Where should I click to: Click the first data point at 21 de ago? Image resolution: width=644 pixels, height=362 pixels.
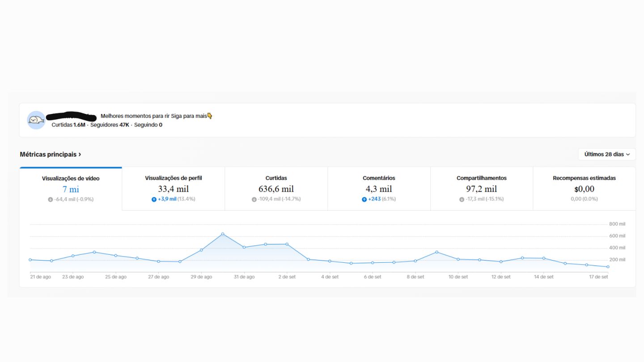pyautogui.click(x=30, y=260)
